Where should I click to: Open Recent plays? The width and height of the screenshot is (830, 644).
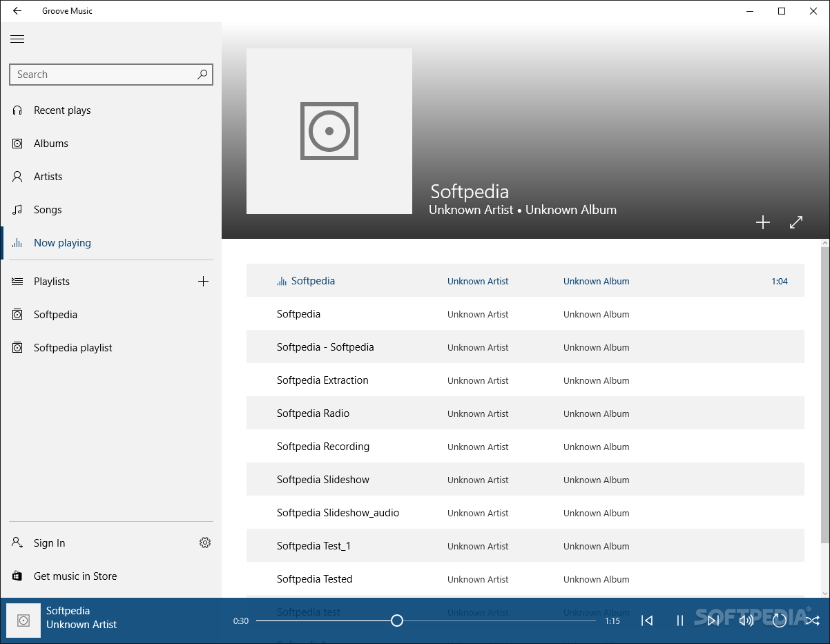[111, 110]
